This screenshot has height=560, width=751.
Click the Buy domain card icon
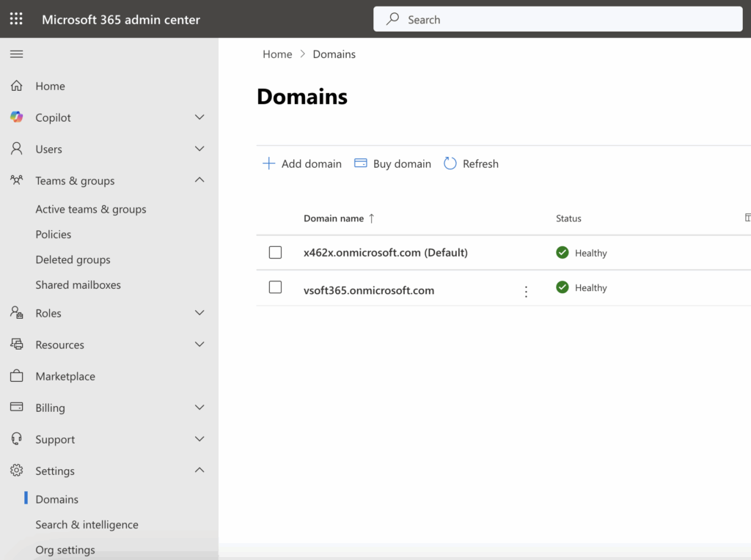point(360,163)
